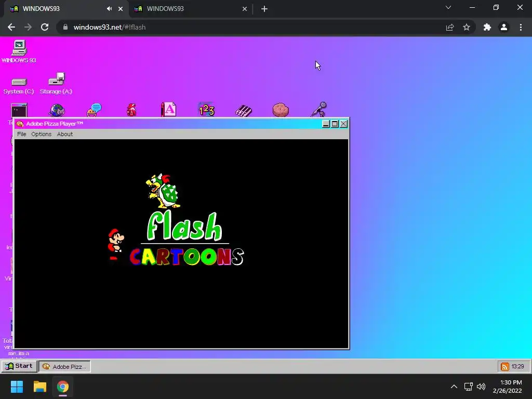Open the network status tray icon
Viewport: 532px width, 399px height.
[469, 387]
